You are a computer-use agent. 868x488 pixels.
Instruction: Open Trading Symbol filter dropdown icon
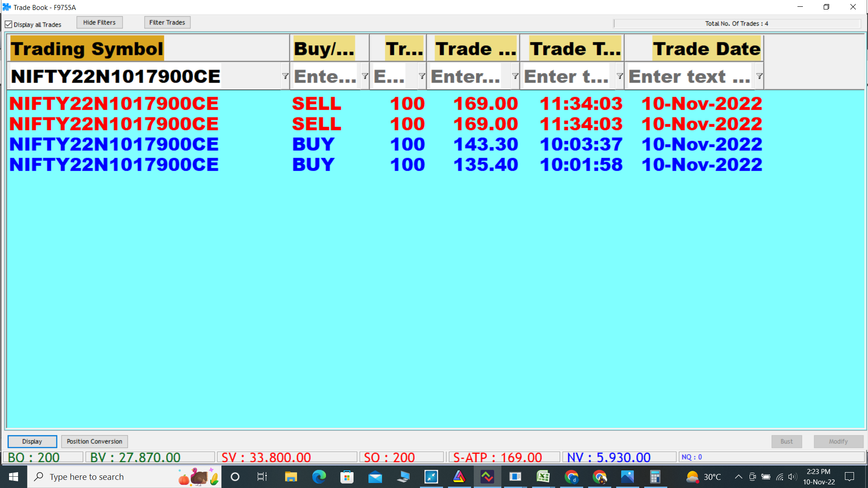(285, 76)
